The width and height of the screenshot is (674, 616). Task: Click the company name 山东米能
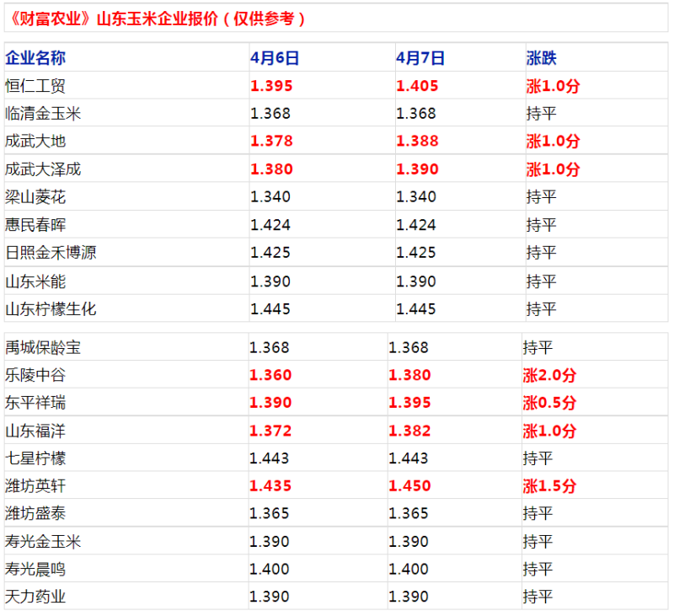35,281
